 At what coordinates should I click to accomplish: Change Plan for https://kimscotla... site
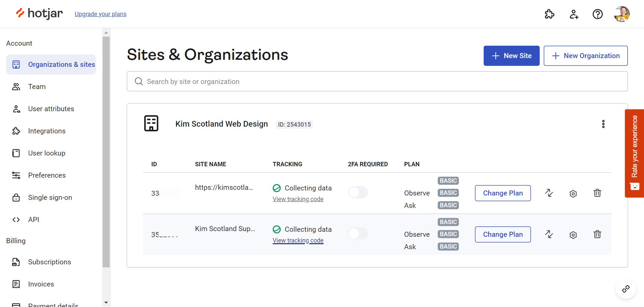(503, 193)
